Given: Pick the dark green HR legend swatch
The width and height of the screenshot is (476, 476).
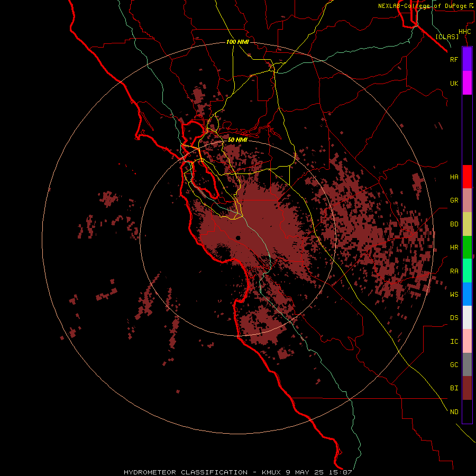Looking at the screenshot, I should (x=467, y=247).
